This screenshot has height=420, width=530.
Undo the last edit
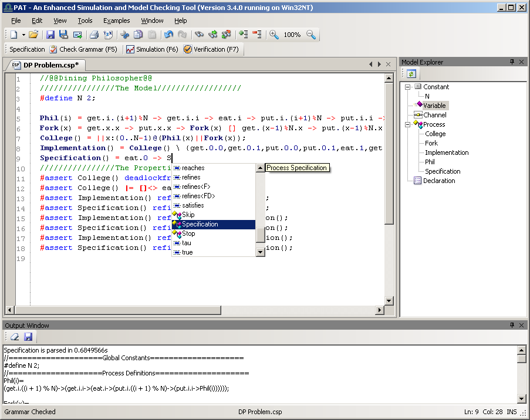(x=169, y=35)
